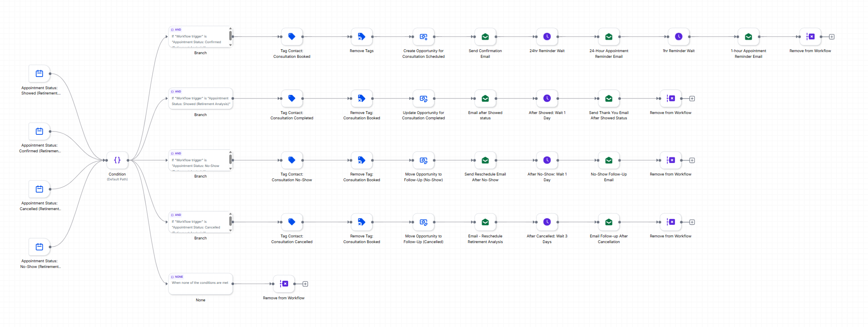
Task: Open Email - Reschedule Retirement Analysis action
Action: click(485, 222)
